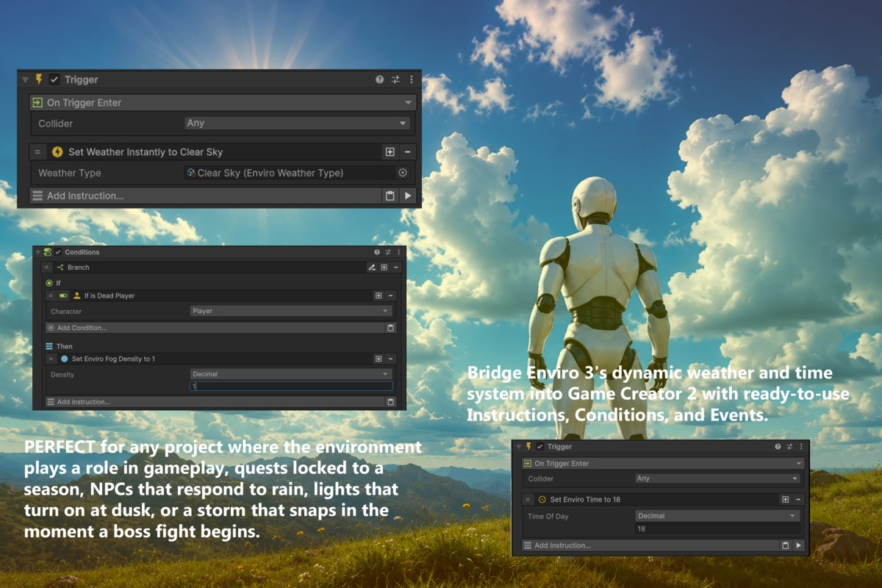Click the lightning icon of Set Weather Instantly

57,152
